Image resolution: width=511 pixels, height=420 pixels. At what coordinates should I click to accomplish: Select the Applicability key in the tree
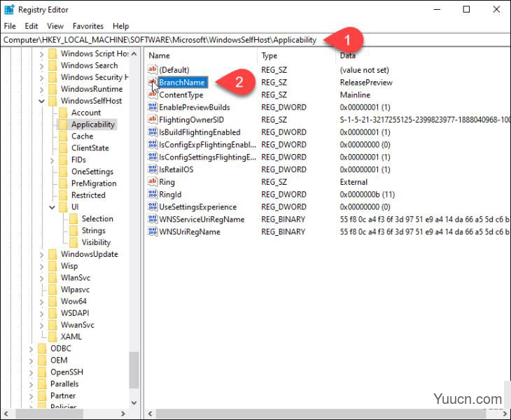tap(93, 124)
